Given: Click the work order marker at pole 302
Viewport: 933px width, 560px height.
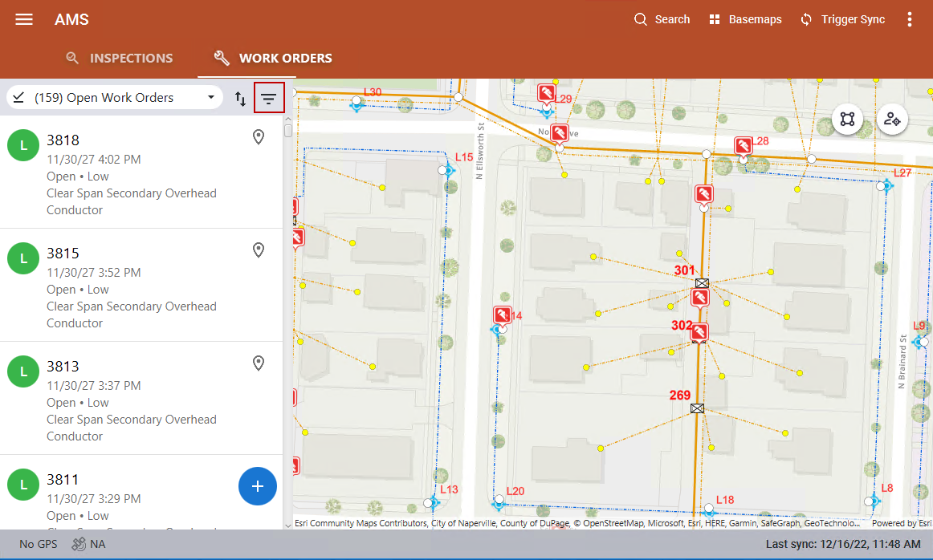Looking at the screenshot, I should click(x=699, y=331).
